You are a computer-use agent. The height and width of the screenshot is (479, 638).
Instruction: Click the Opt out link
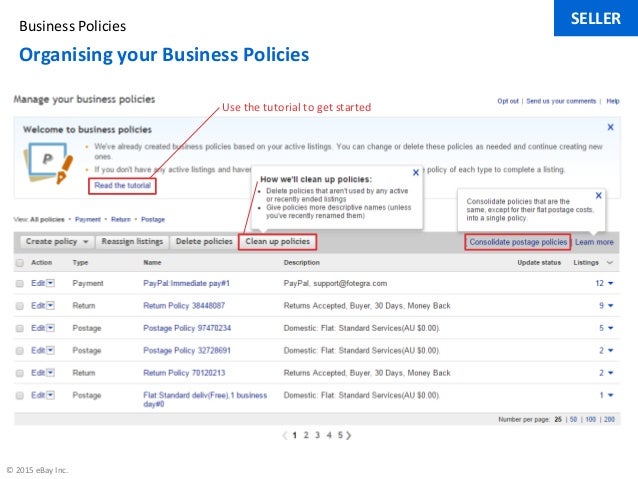point(508,101)
